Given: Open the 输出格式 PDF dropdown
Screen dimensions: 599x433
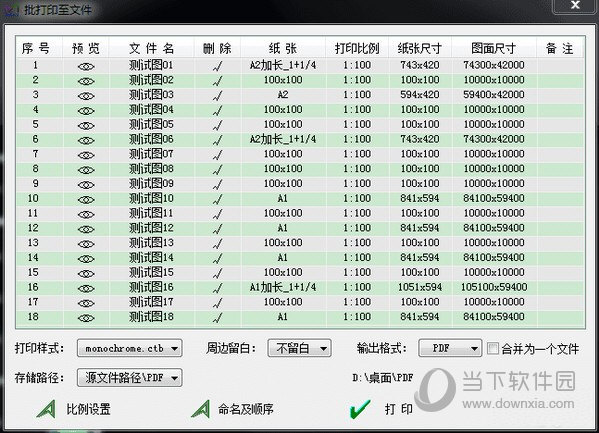Looking at the screenshot, I should pyautogui.click(x=450, y=348).
